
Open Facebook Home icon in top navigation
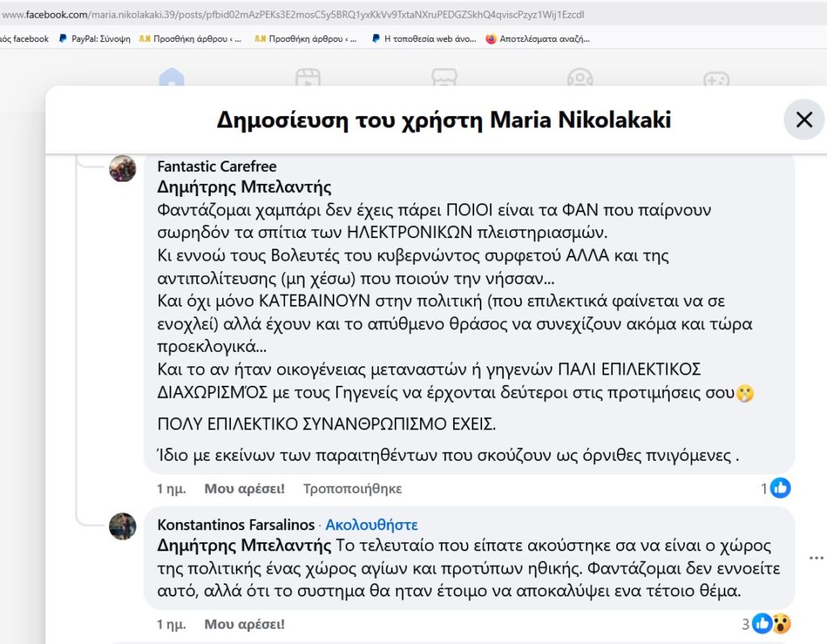(x=171, y=77)
